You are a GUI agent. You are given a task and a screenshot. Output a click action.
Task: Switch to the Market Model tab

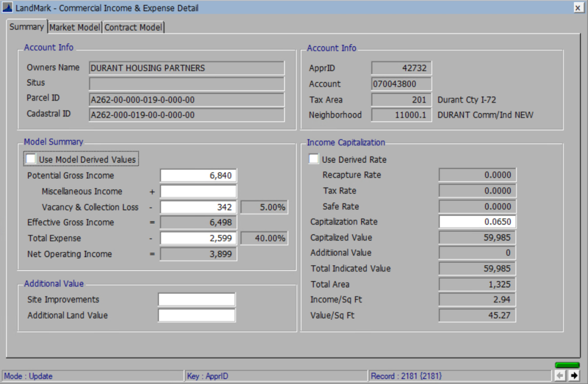[75, 27]
